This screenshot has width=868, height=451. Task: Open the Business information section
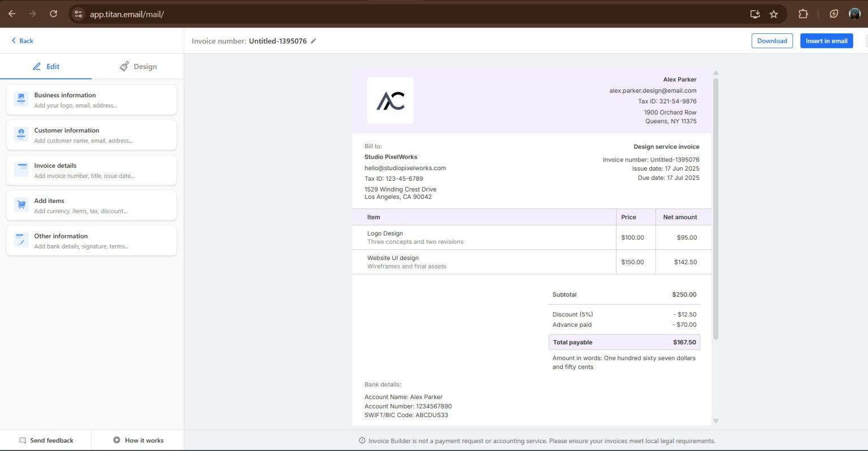[x=91, y=99]
